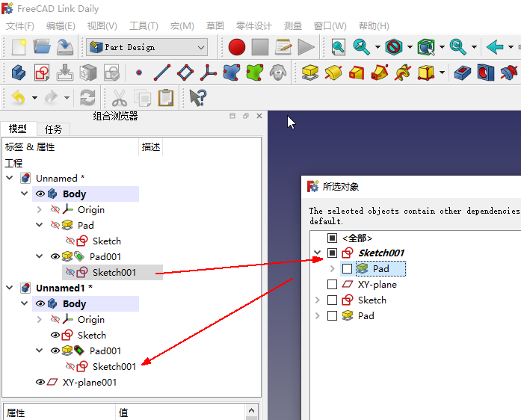Click the Pad feature icon
Screen dimensions: 521x420
click(310, 72)
